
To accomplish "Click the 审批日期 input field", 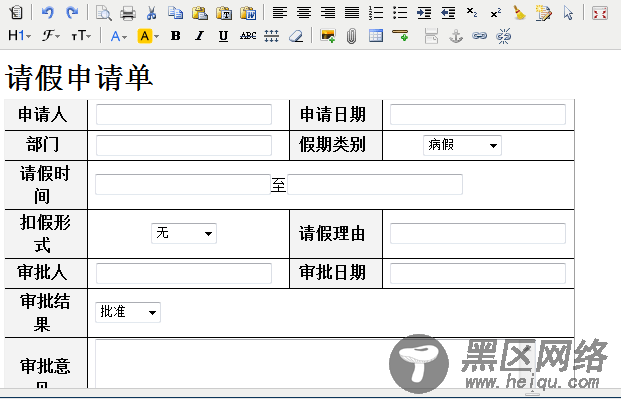I will coord(478,273).
